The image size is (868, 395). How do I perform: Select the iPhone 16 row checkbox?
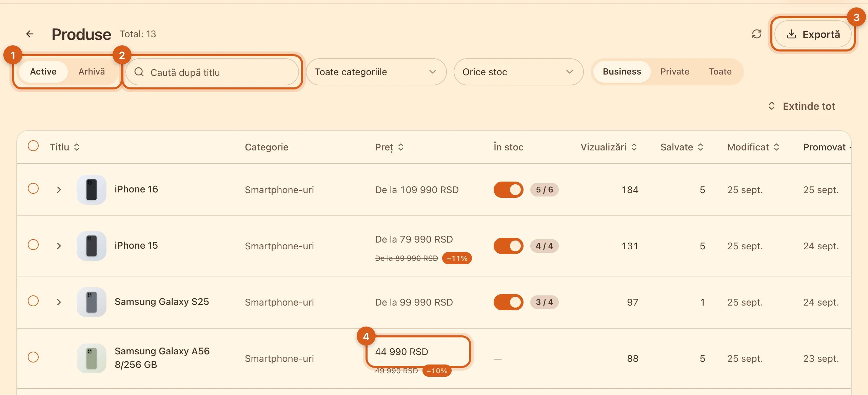click(x=33, y=188)
